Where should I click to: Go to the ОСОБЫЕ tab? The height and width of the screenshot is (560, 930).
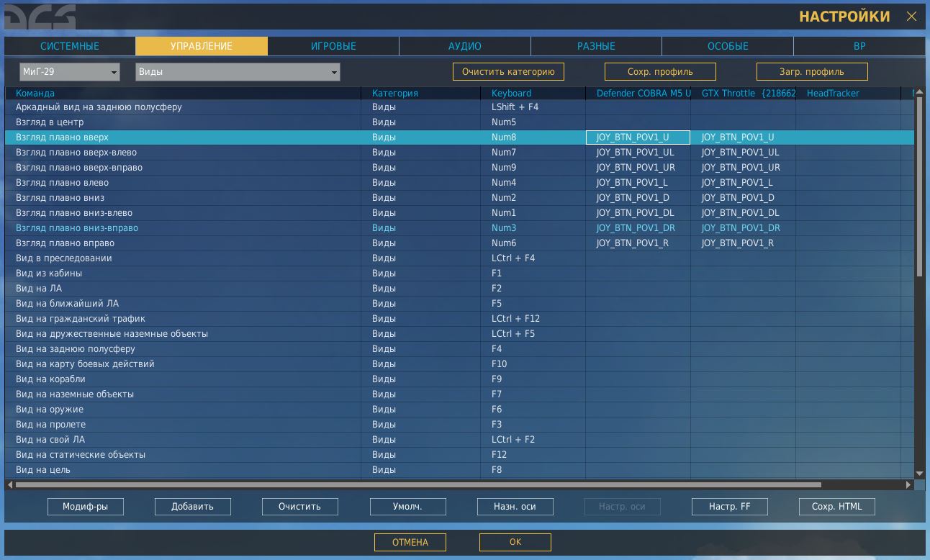click(728, 46)
